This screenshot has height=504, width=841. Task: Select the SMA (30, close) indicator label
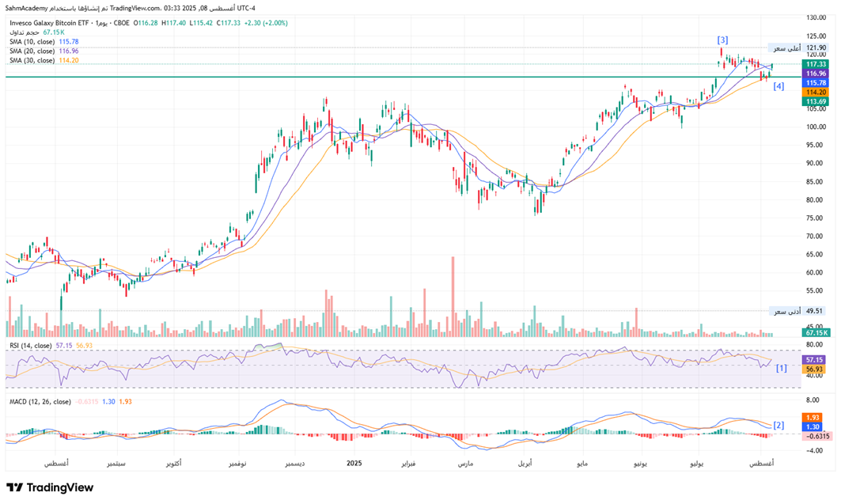coord(32,61)
